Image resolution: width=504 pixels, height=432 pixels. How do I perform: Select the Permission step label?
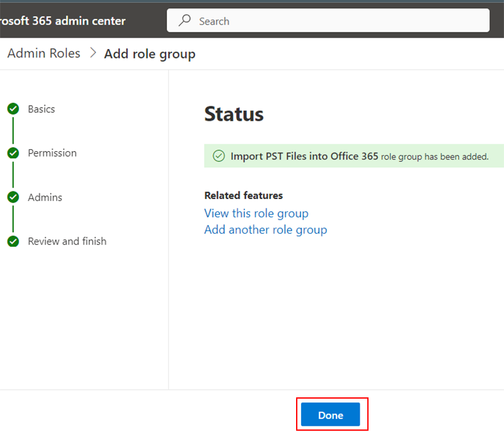52,153
